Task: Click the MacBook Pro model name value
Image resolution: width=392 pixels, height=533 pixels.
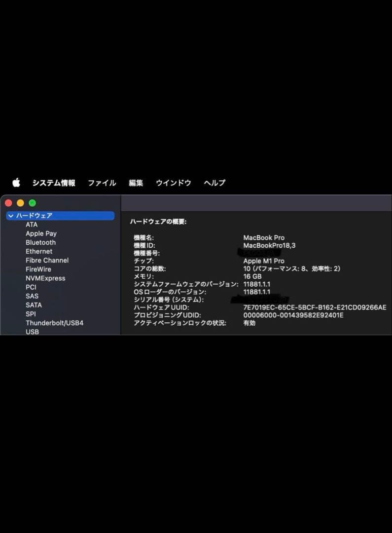Action: click(264, 237)
